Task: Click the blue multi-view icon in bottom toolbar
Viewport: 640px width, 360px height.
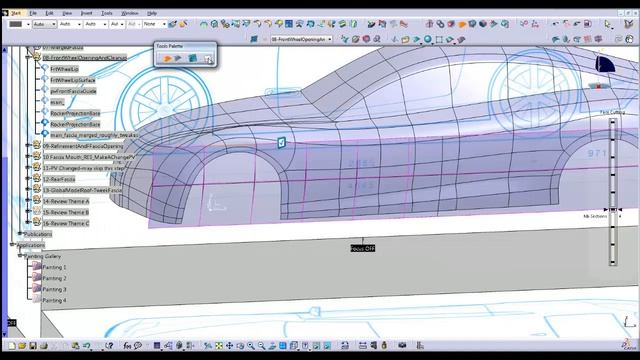Action: click(x=282, y=346)
